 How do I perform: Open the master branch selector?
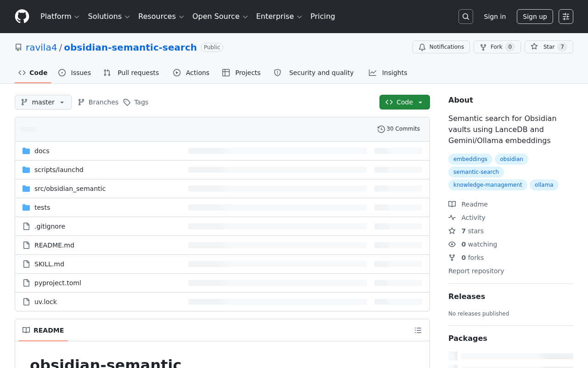click(43, 102)
